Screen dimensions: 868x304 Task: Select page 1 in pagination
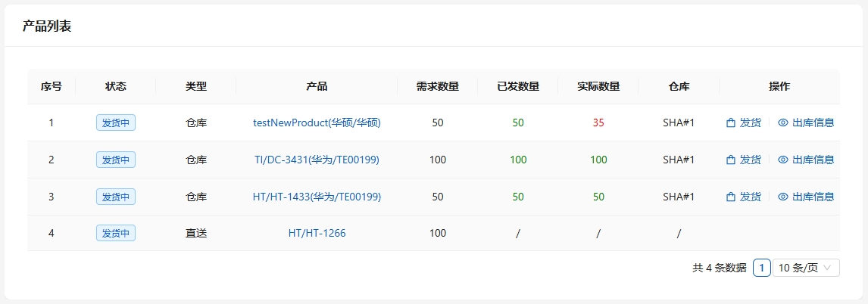tap(762, 268)
